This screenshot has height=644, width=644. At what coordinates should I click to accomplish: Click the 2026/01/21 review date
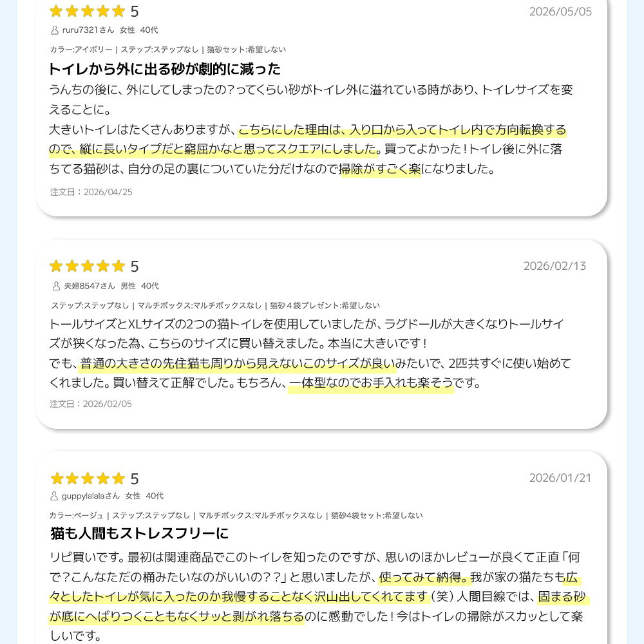(560, 478)
